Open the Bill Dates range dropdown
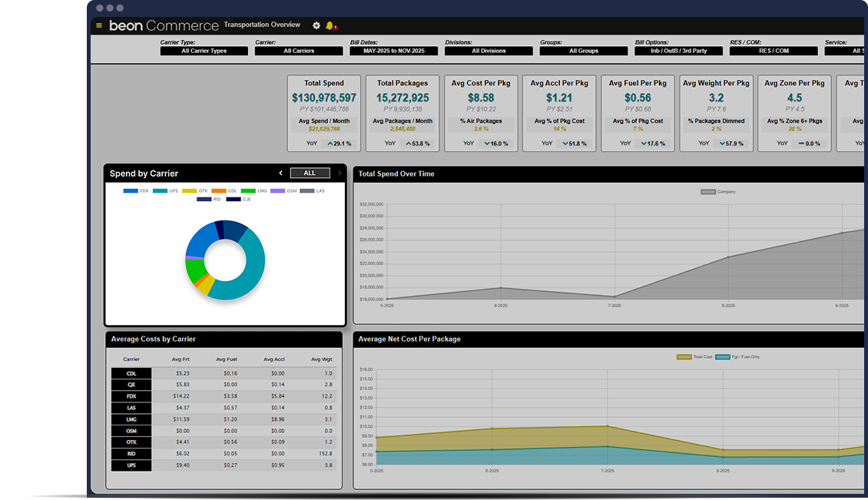Viewport: 868px width, 500px height. (x=393, y=51)
